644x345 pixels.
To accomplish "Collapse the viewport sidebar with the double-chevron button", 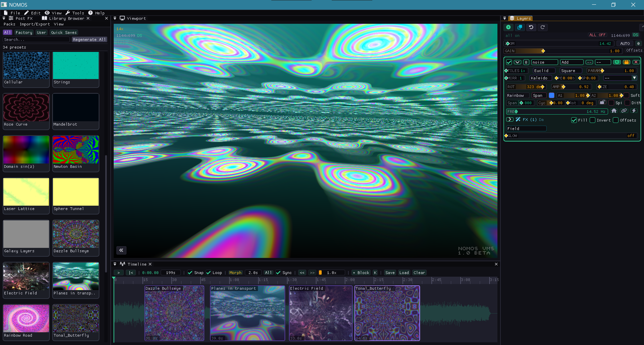I will [x=121, y=250].
